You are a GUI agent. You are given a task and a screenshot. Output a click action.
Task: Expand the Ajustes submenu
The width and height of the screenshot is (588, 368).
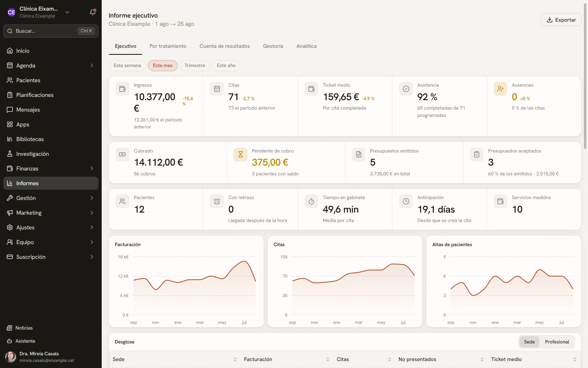coord(92,227)
